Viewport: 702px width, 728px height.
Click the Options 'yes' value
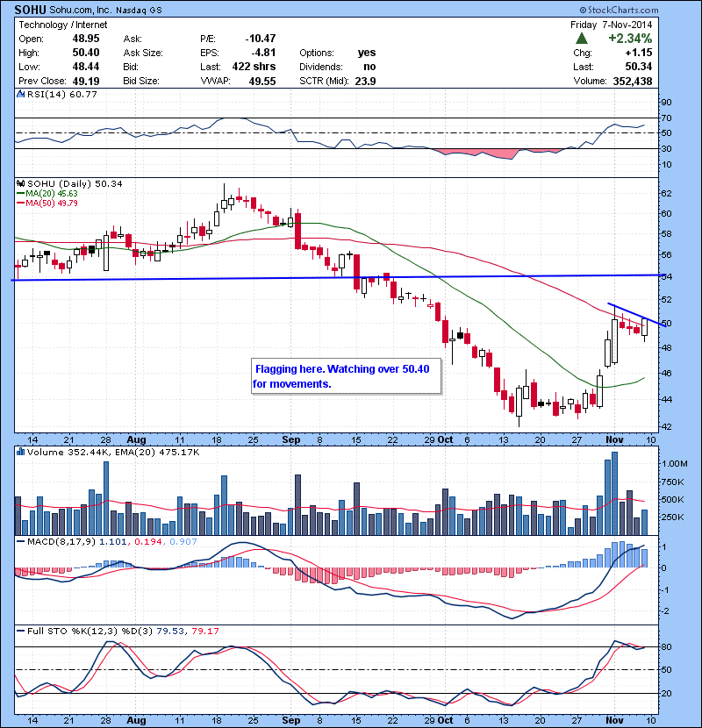pyautogui.click(x=367, y=53)
